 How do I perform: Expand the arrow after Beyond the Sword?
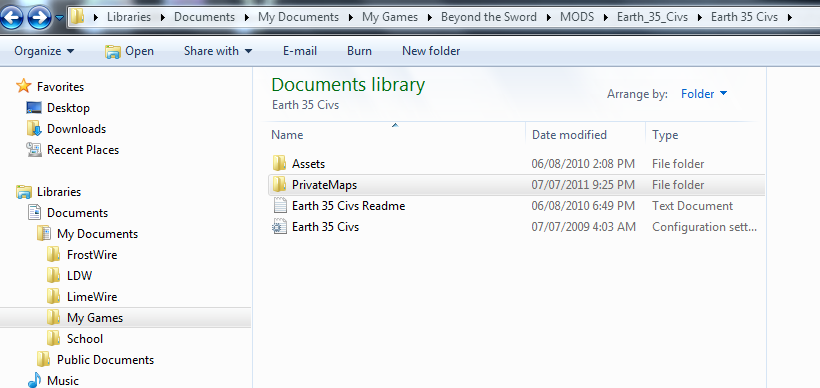[x=548, y=17]
